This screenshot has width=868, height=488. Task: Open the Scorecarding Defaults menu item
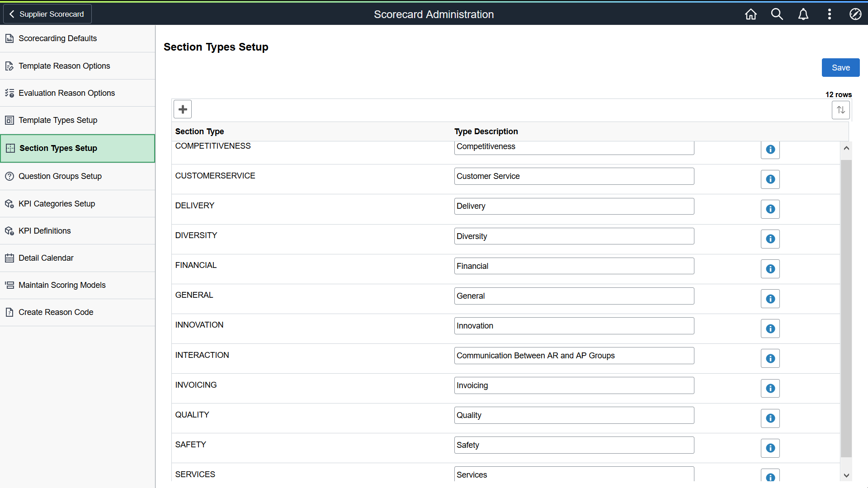pyautogui.click(x=58, y=38)
